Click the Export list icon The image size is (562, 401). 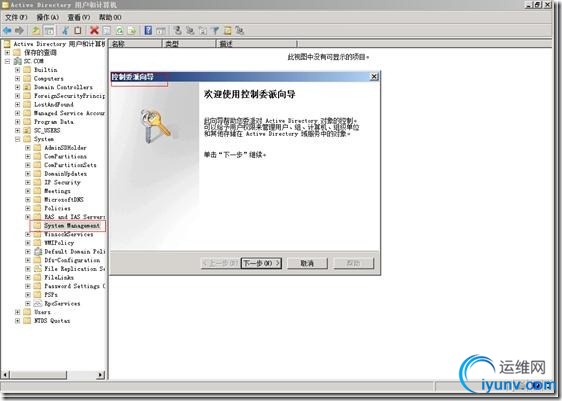[132, 31]
